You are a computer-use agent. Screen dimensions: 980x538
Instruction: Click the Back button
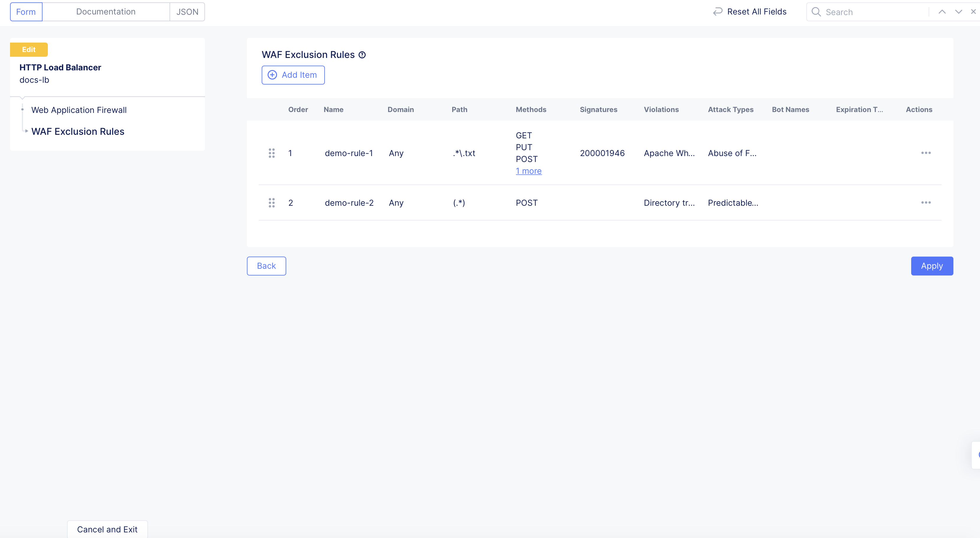click(266, 266)
